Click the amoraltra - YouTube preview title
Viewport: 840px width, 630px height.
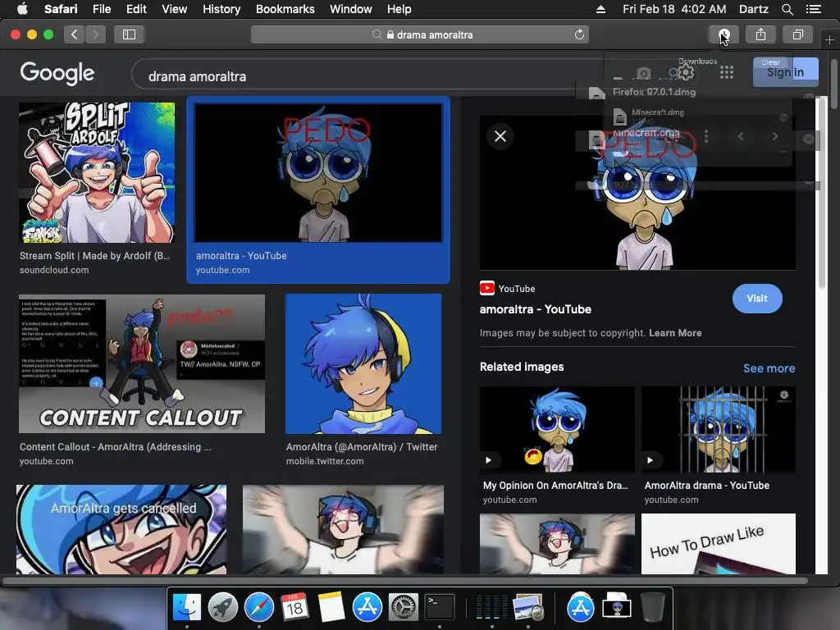pos(535,309)
